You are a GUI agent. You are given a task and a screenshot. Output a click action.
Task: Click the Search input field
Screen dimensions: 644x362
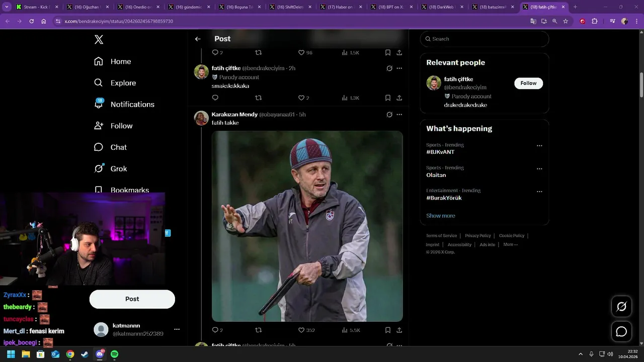(x=485, y=39)
